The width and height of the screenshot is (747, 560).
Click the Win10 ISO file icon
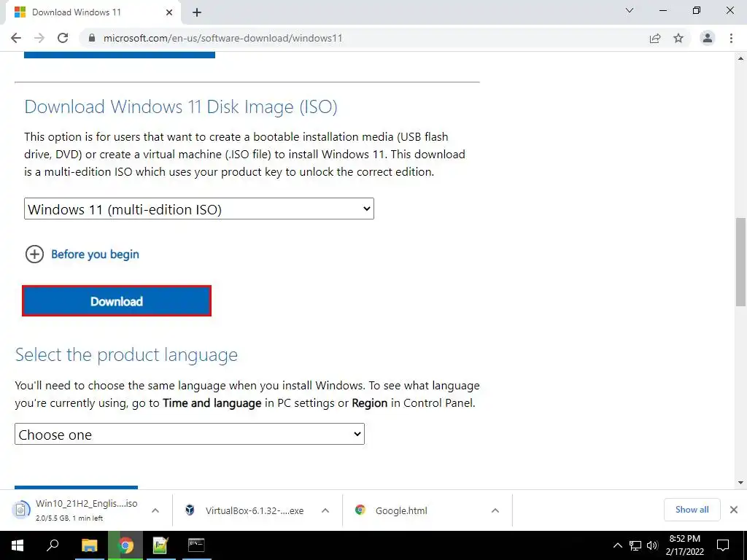pyautogui.click(x=20, y=510)
